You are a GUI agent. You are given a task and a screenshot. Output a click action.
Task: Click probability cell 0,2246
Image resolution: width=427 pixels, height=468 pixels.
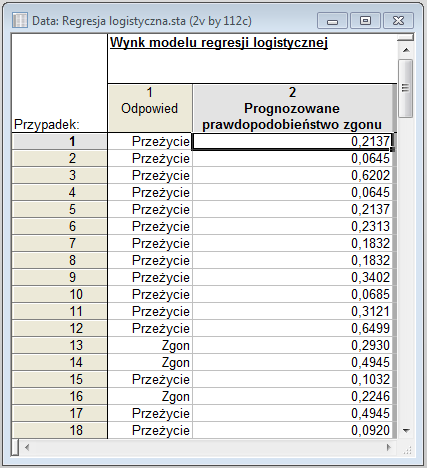(x=292, y=396)
